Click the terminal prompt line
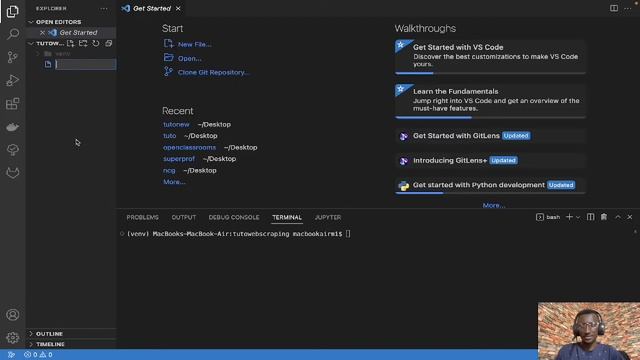Screen dimensions: 640x360 point(239,234)
